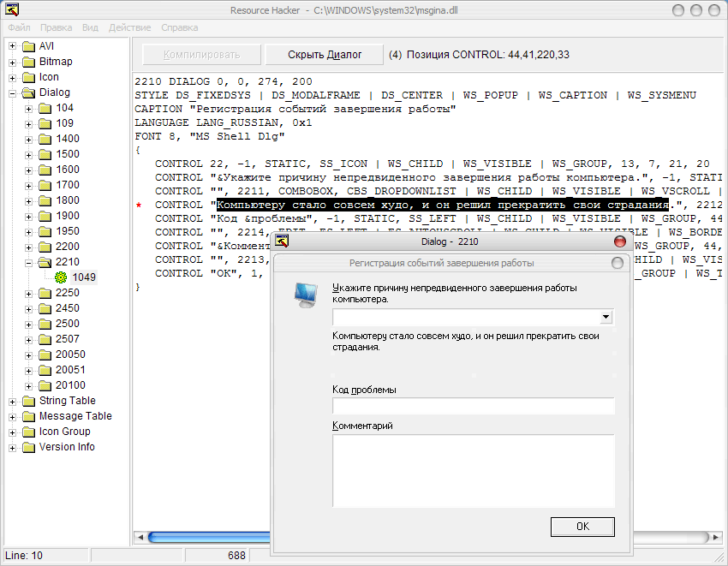Select the 1950 dialog tree item
The width and height of the screenshot is (728, 566).
pyautogui.click(x=68, y=230)
